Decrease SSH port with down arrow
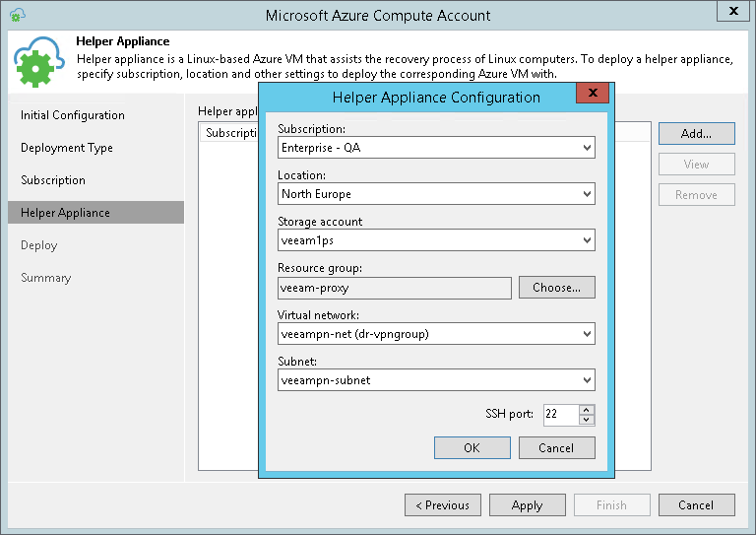 pyautogui.click(x=587, y=420)
